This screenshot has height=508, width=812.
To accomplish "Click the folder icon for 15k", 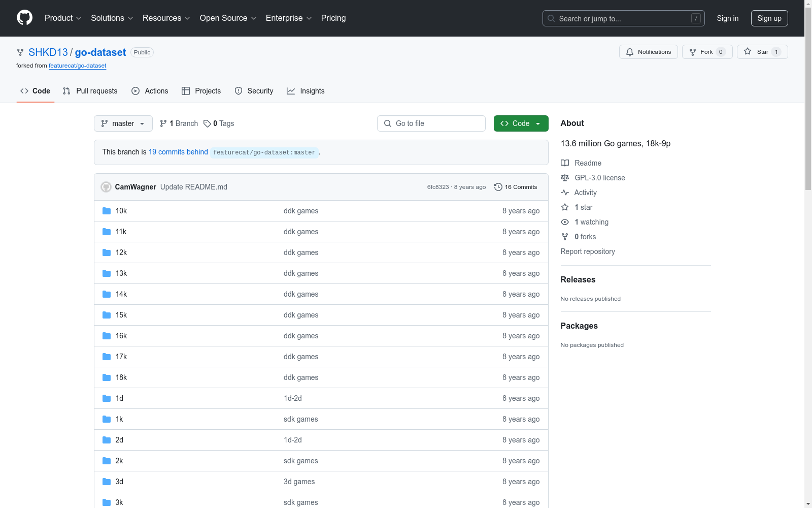I will click(x=107, y=315).
